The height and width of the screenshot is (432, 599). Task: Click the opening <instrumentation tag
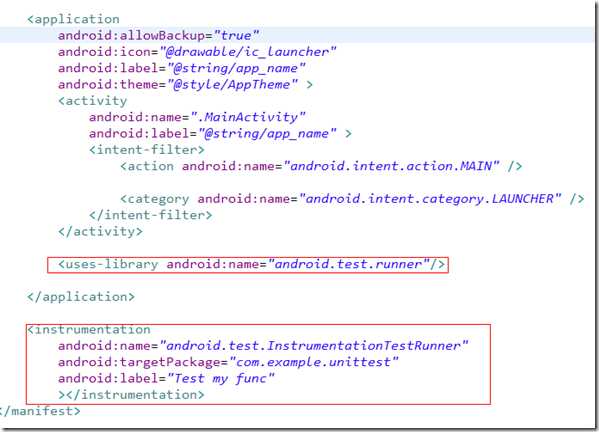[x=89, y=330]
